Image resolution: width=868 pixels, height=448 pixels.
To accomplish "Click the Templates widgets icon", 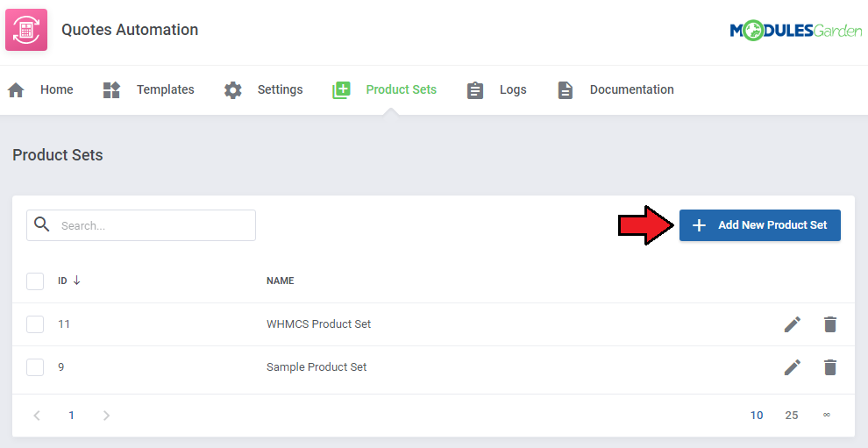I will [111, 89].
